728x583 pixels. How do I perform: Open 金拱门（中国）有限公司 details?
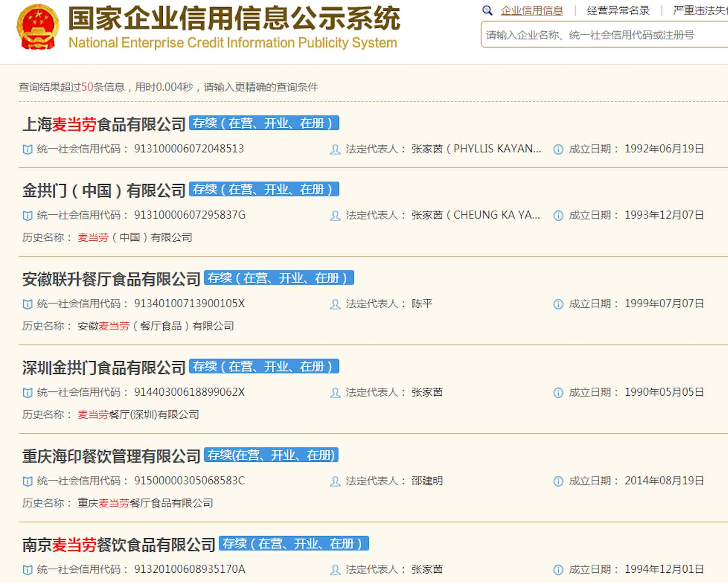tap(104, 190)
